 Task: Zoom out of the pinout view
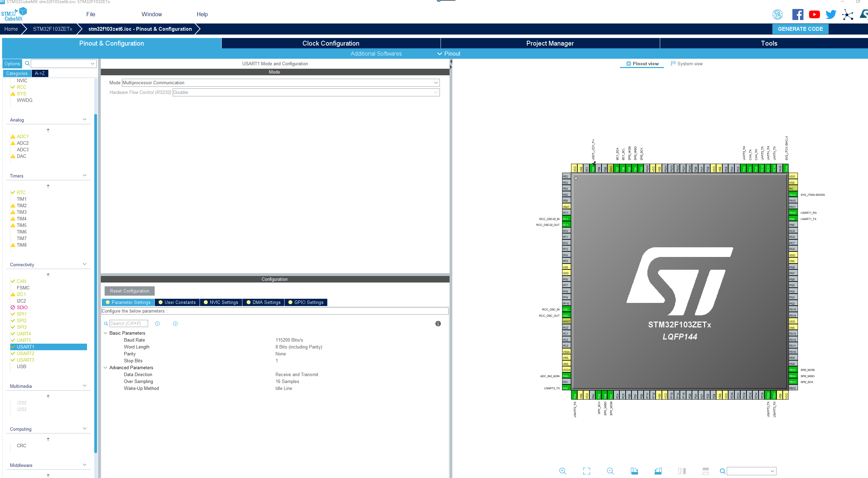(610, 471)
